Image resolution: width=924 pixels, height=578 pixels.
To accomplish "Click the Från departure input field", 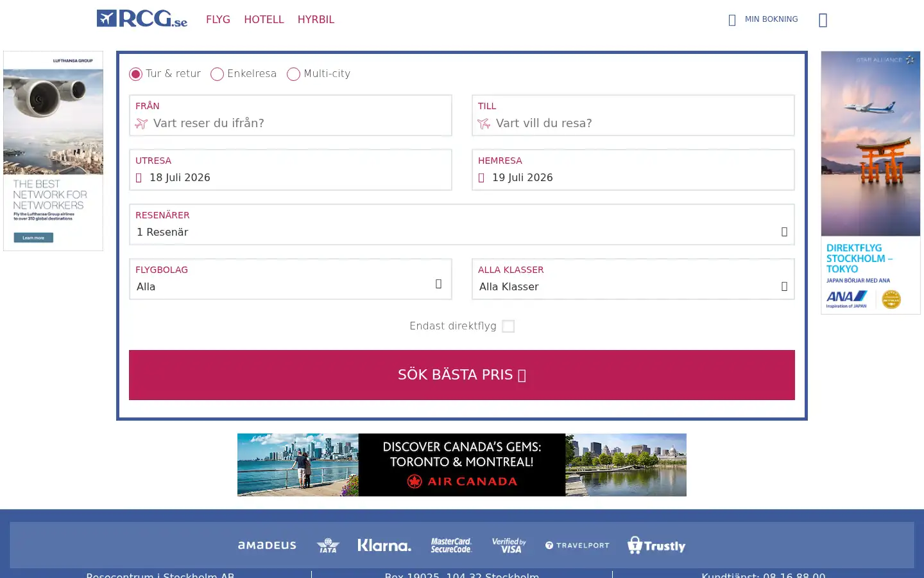I will 291,116.
